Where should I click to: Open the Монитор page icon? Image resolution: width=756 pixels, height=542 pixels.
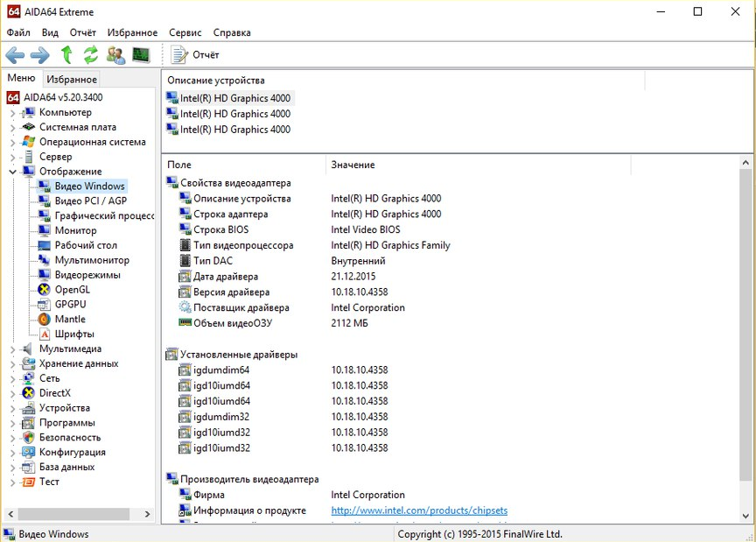click(45, 230)
